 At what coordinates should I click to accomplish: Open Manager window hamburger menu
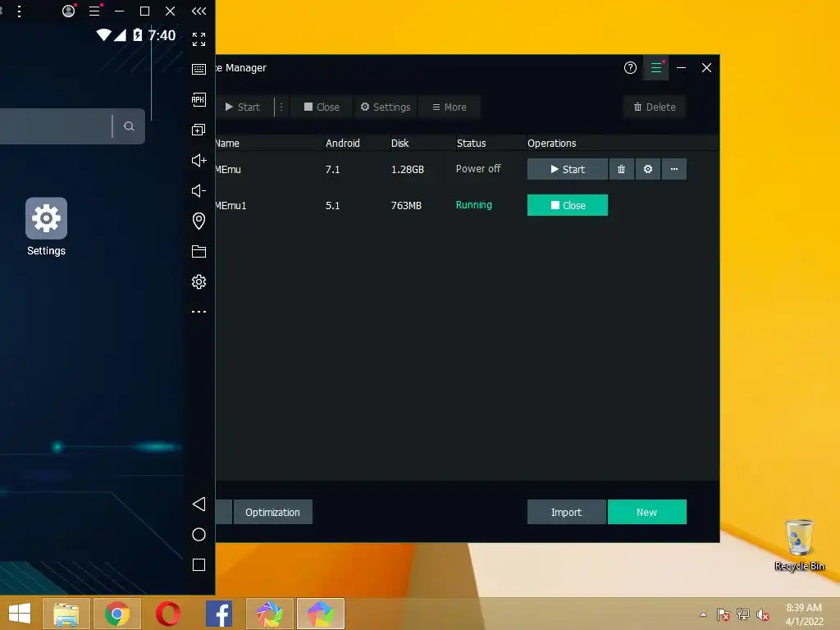pos(655,68)
